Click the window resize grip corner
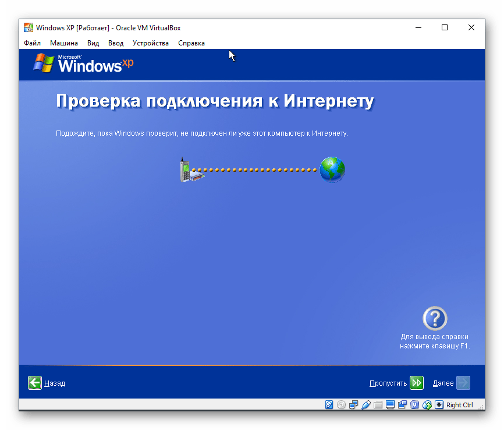504x430 pixels. 482,407
